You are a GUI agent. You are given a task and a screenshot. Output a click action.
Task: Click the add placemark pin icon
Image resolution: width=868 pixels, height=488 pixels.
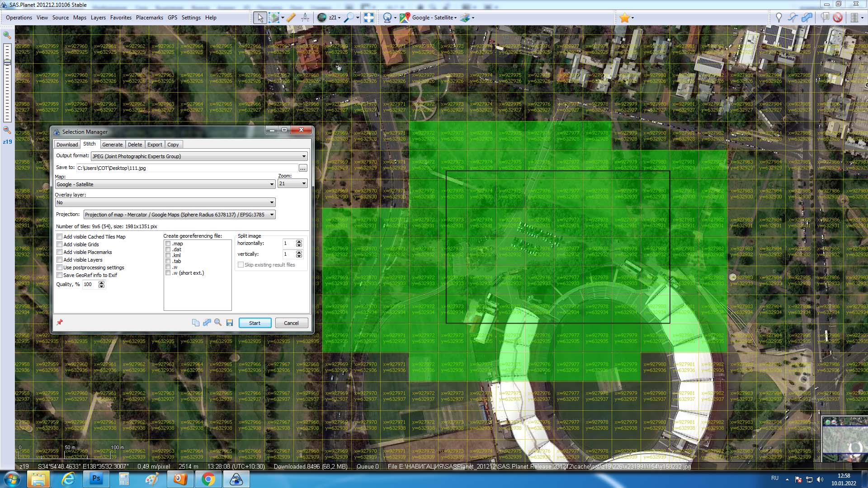[778, 18]
